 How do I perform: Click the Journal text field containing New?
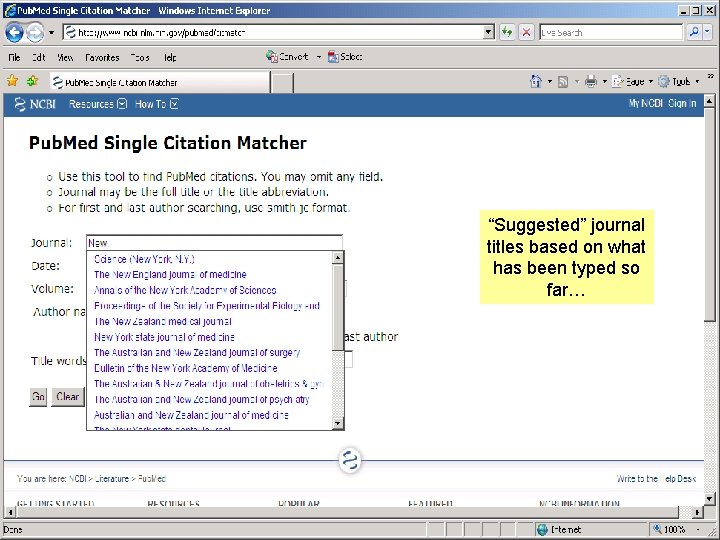pyautogui.click(x=214, y=243)
